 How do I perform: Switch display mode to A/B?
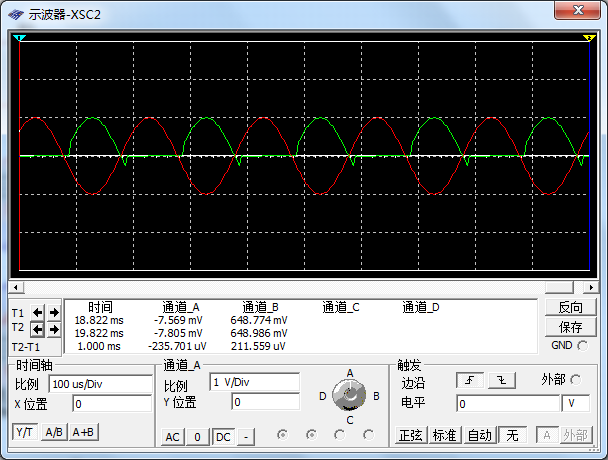(54, 432)
